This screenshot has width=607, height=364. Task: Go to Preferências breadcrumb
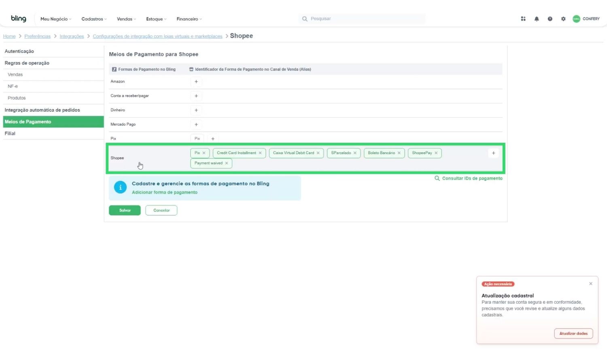[38, 36]
